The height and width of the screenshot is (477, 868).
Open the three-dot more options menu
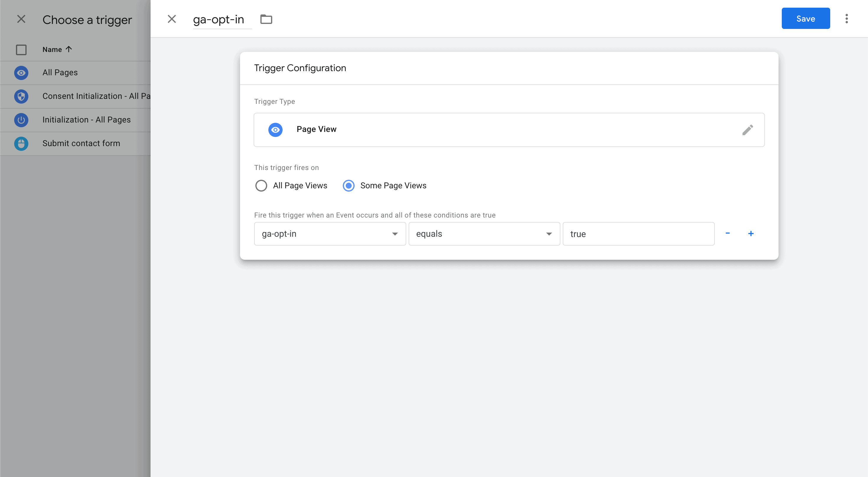[846, 19]
